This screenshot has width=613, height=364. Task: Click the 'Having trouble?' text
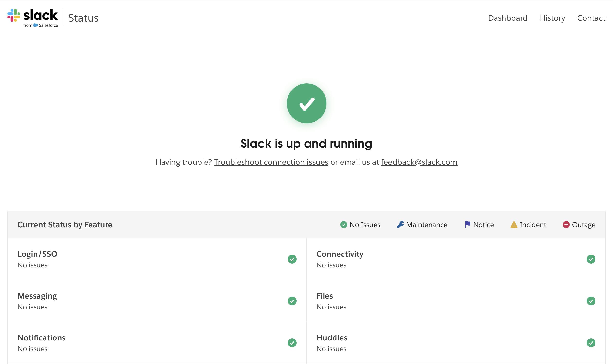click(x=183, y=162)
